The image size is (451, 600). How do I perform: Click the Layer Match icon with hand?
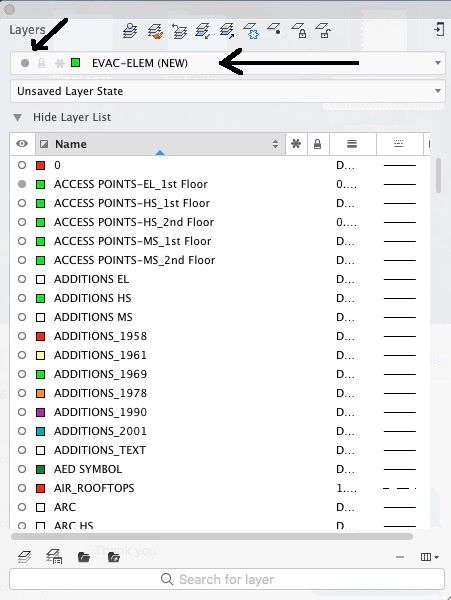coord(155,31)
